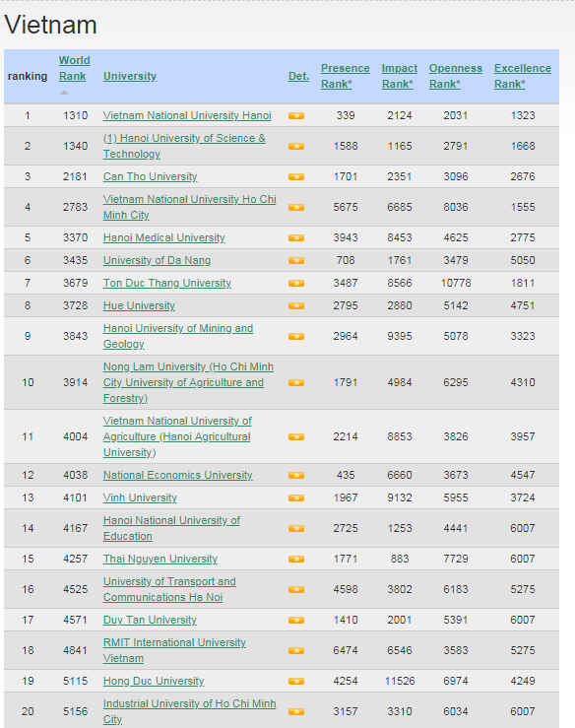Select world rank value 5156

[x=75, y=712]
